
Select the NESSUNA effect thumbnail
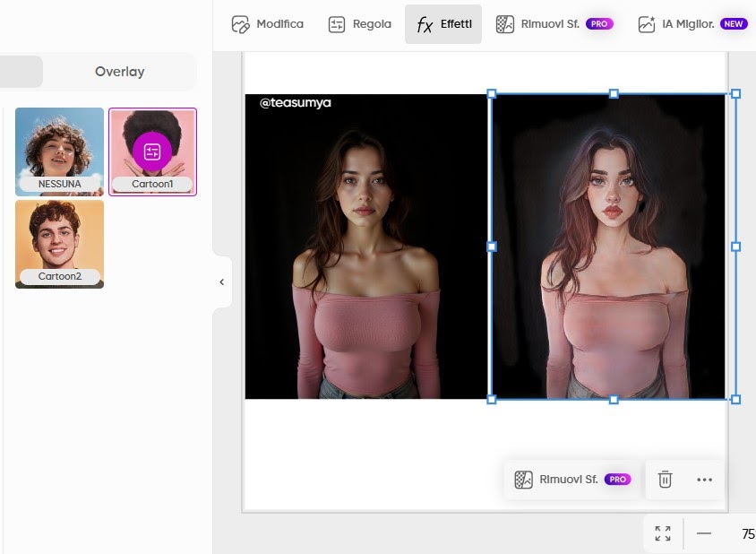59,151
